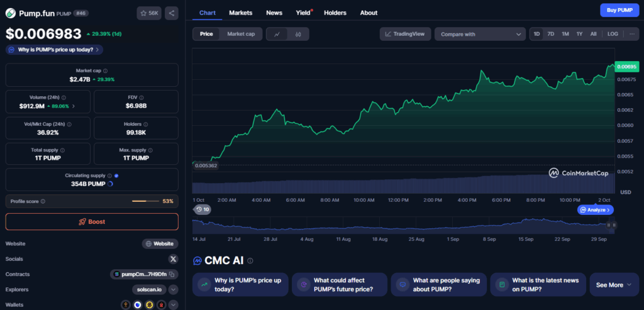Expand the Explorers list next to solscan.io
This screenshot has width=644, height=310.
point(173,289)
